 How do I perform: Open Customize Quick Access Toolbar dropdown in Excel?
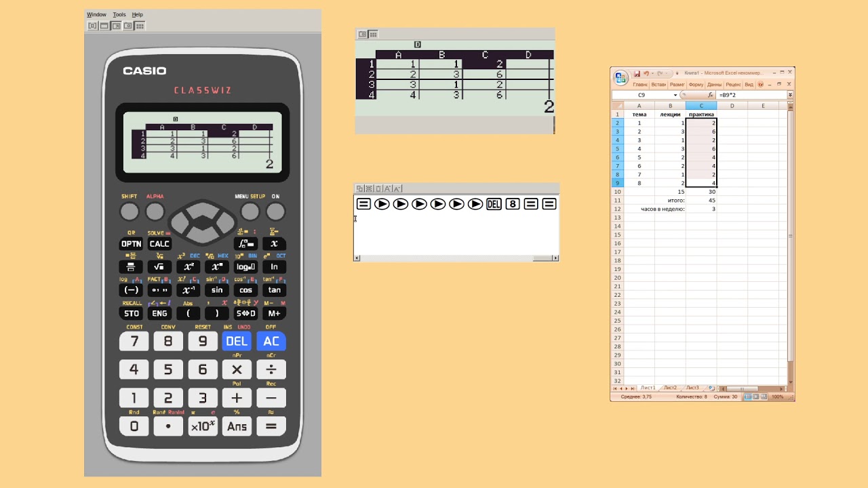coord(677,73)
